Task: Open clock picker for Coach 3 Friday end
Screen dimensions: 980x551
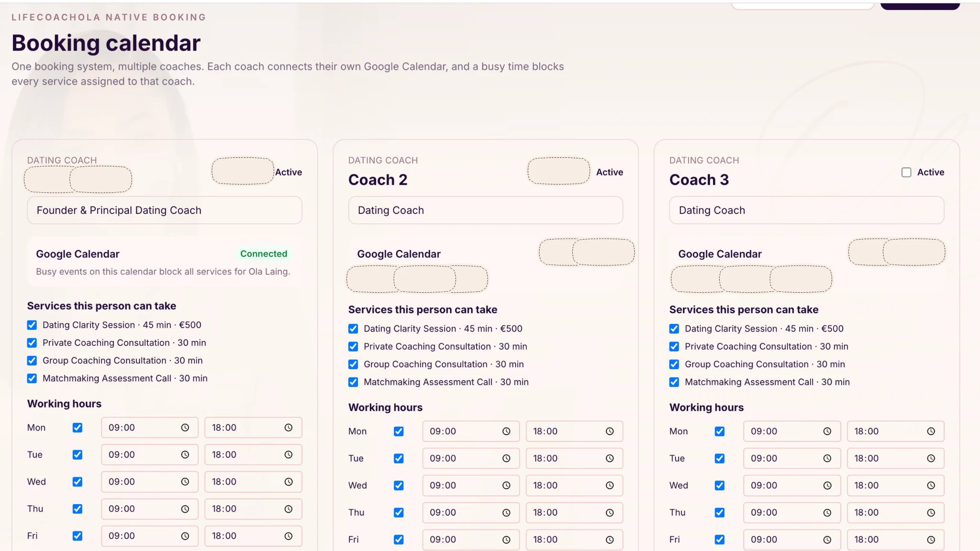Action: point(931,540)
